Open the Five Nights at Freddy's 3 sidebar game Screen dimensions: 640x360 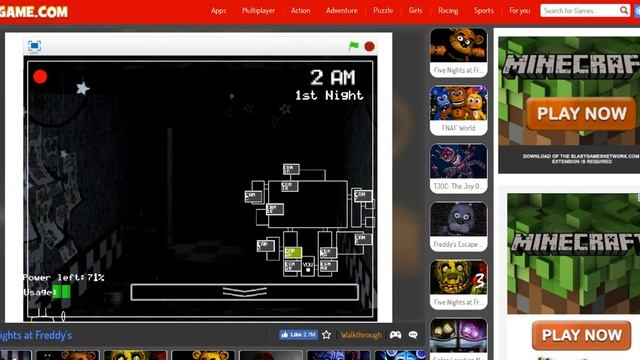458,284
